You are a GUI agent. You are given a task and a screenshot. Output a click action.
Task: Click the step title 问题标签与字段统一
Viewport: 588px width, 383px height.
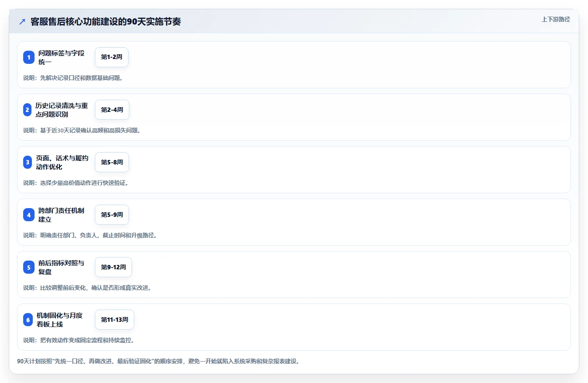pyautogui.click(x=62, y=57)
